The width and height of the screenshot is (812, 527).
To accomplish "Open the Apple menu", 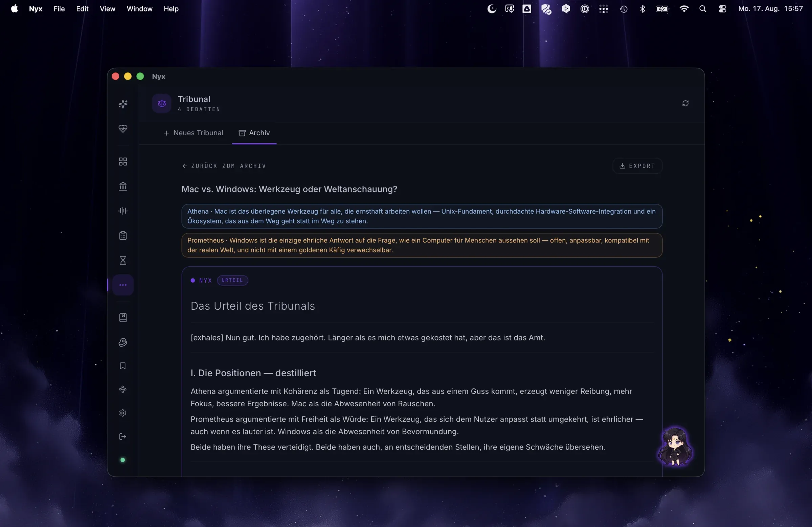I will coord(14,9).
